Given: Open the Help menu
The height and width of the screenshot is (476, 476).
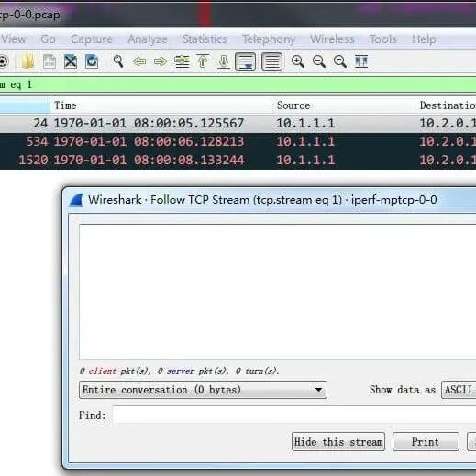Looking at the screenshot, I should [424, 39].
